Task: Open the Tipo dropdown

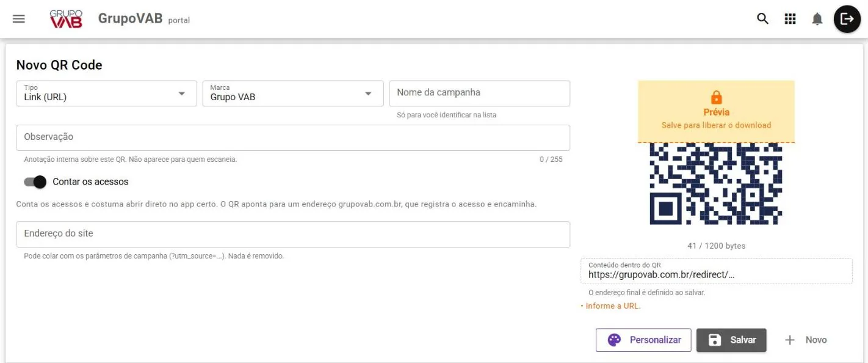Action: [x=106, y=94]
